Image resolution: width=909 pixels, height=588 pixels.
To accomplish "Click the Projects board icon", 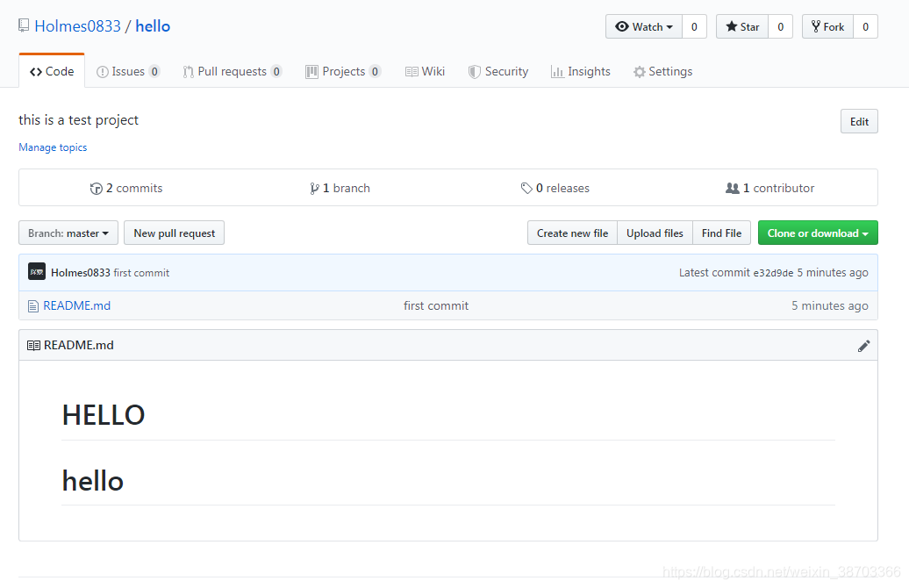I will point(311,72).
